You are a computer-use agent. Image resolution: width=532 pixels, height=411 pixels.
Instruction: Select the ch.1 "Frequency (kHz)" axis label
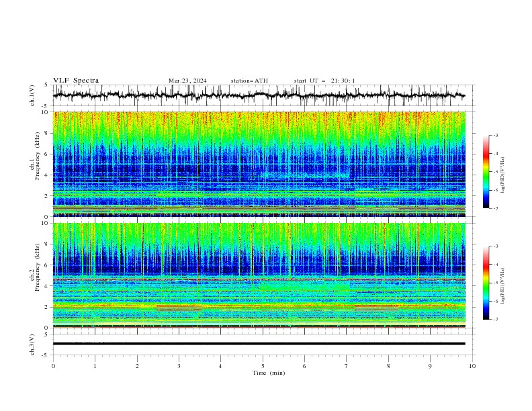(x=38, y=156)
